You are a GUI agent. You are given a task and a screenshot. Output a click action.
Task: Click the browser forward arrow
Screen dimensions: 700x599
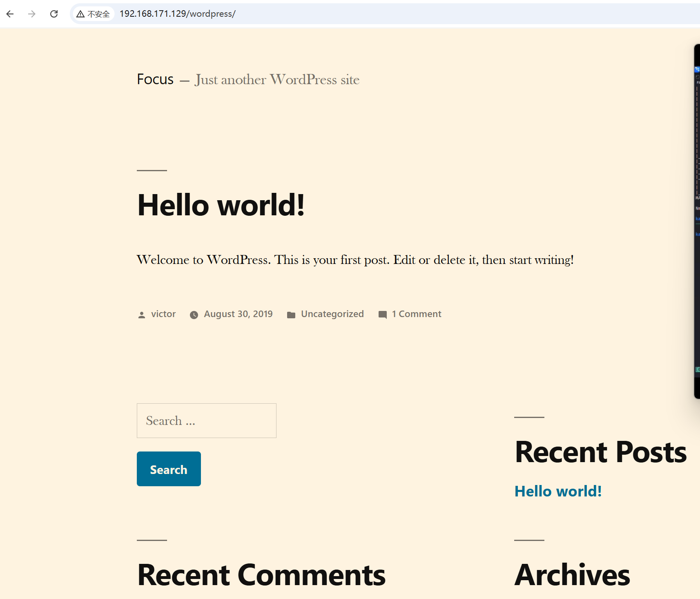coord(32,14)
